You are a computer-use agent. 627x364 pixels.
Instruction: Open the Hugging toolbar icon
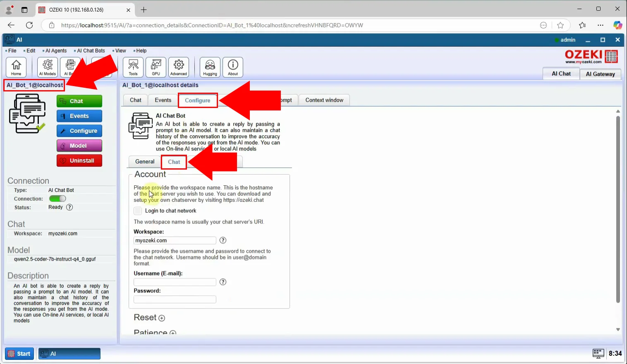210,67
